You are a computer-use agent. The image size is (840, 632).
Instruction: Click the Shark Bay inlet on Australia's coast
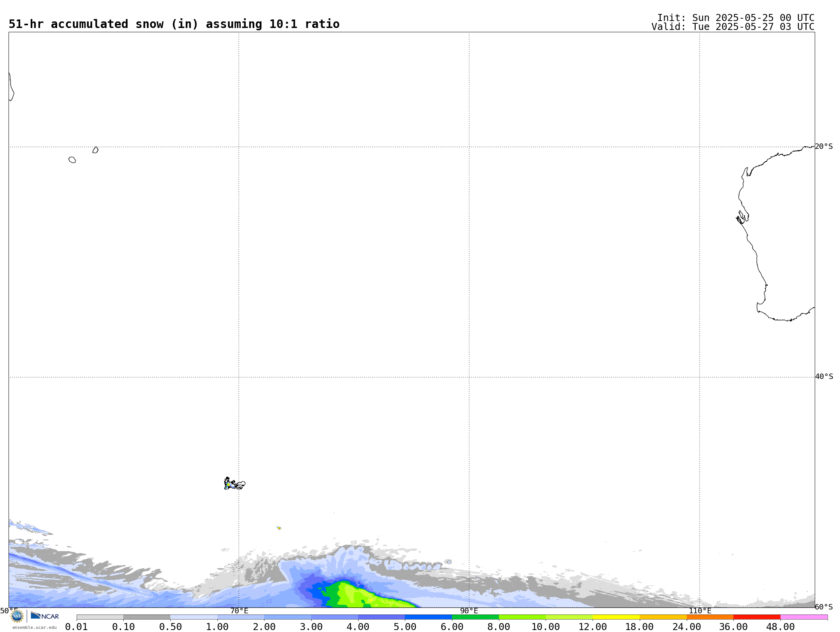[742, 217]
